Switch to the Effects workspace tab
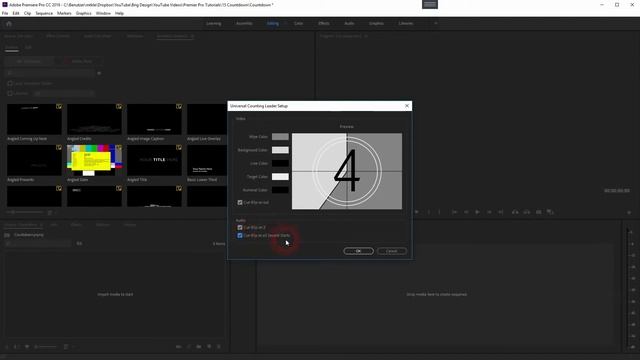Image resolution: width=640 pixels, height=360 pixels. pos(324,23)
